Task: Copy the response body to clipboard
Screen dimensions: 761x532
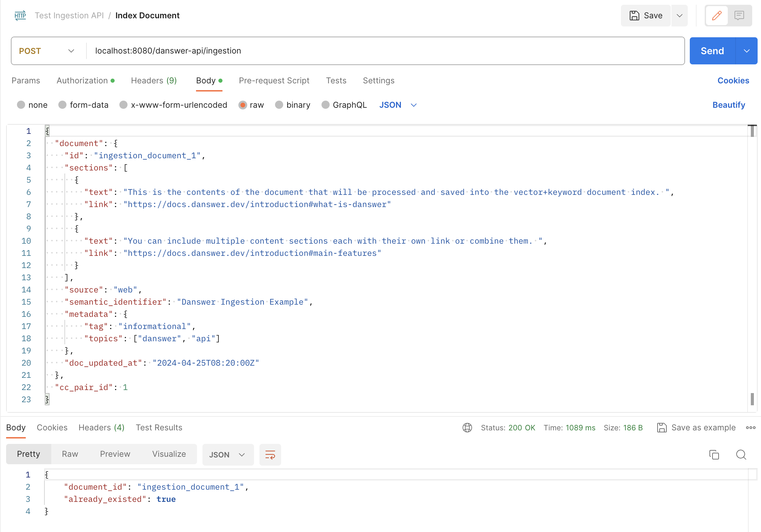Action: click(714, 455)
